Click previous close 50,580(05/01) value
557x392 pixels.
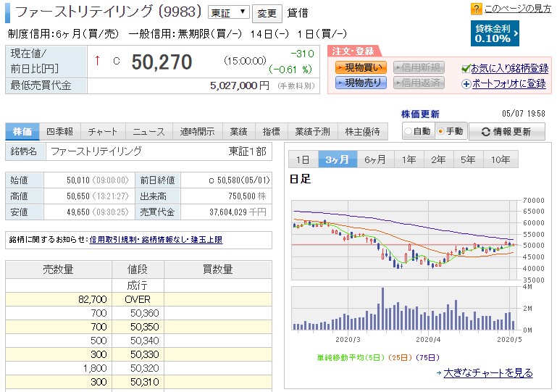coord(243,180)
